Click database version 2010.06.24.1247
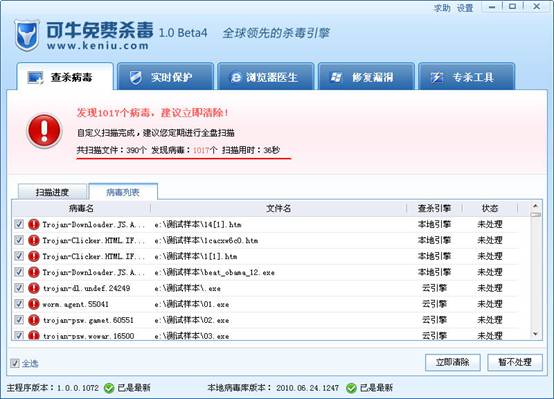The image size is (554, 399). [x=307, y=388]
